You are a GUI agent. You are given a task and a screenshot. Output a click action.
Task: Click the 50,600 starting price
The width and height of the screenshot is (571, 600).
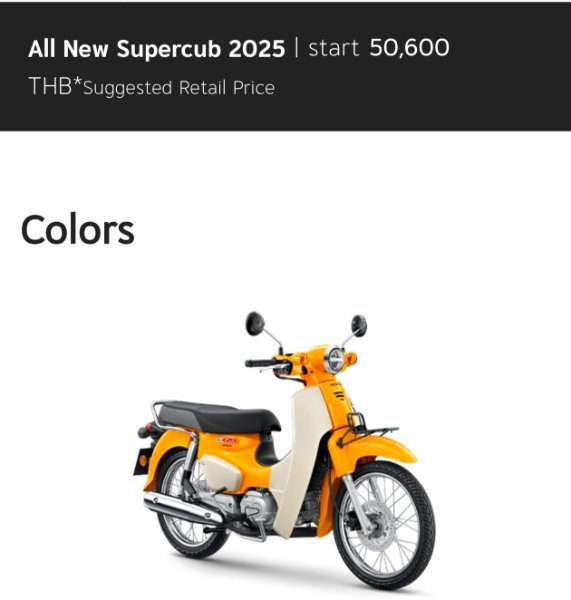(409, 48)
